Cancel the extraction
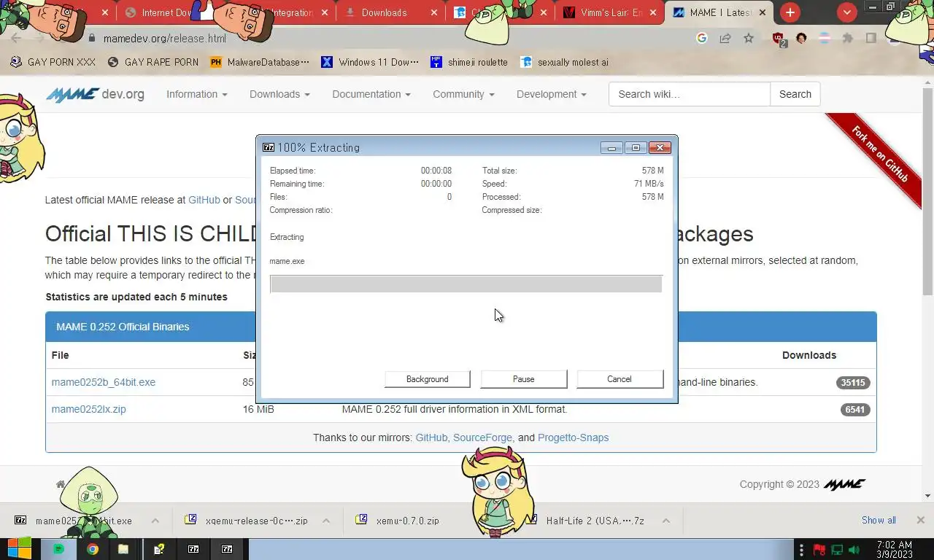 [x=620, y=379]
